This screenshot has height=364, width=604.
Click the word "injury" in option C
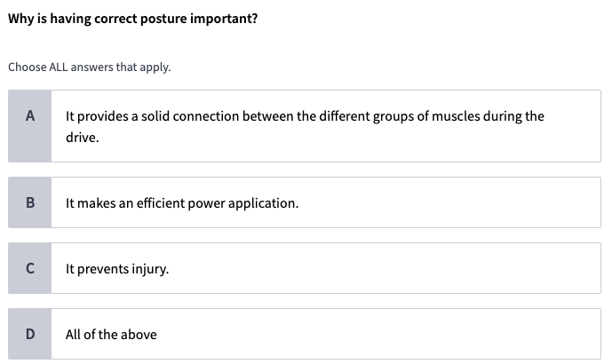click(x=147, y=269)
